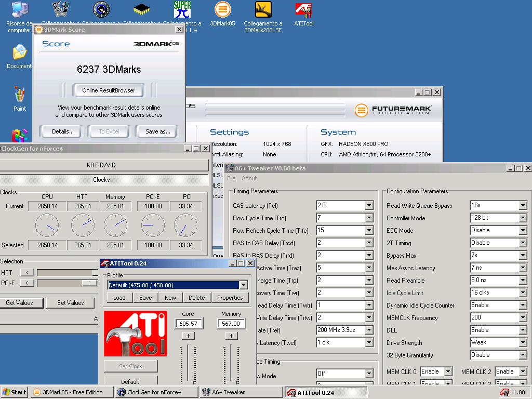Expand the ATITool Profile dropdown
Screen dimensions: 532x399
coord(243,285)
